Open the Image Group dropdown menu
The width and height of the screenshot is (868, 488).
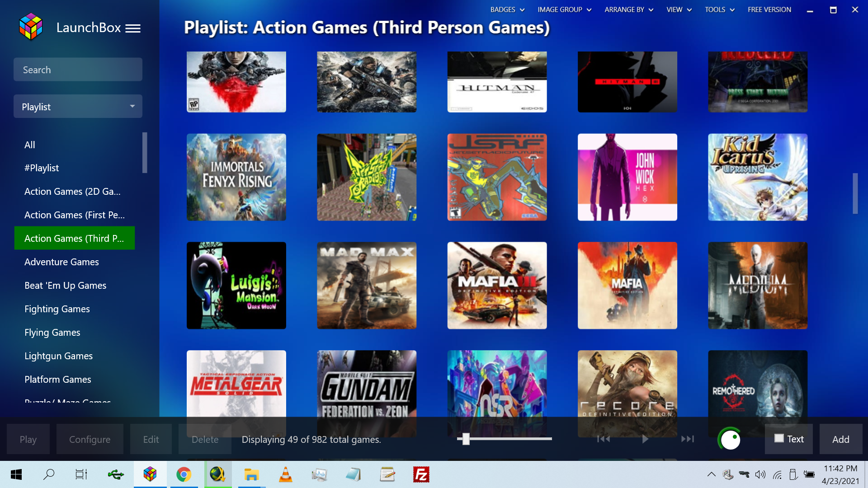[564, 9]
